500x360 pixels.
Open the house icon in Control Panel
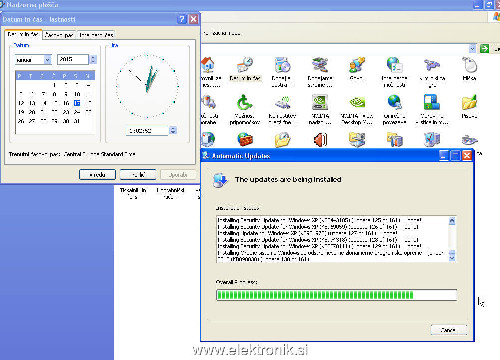coord(208,64)
